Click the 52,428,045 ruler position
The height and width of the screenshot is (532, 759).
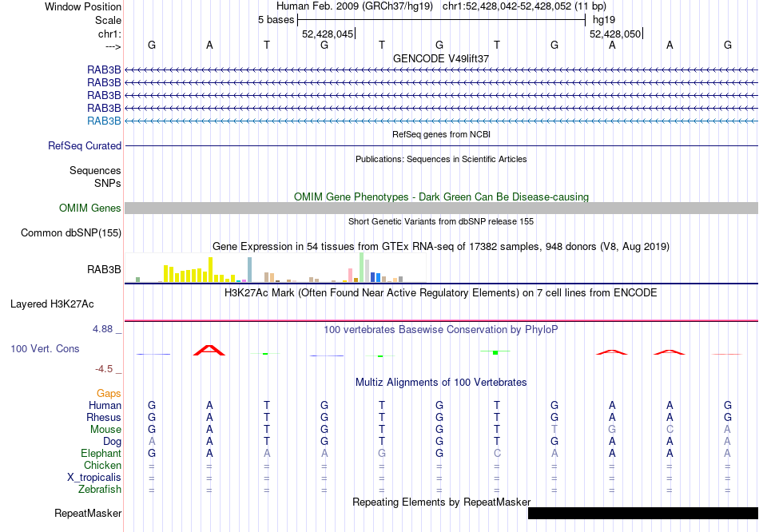click(328, 34)
